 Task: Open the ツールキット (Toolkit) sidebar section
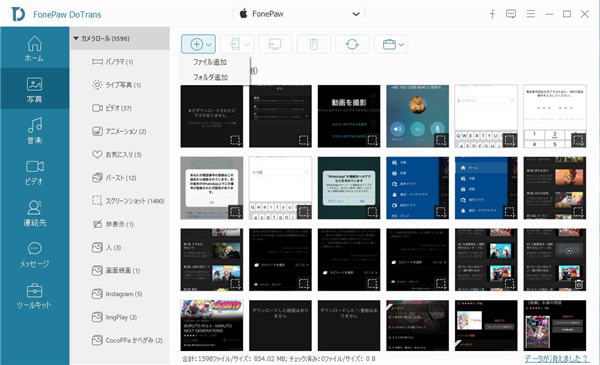(34, 295)
